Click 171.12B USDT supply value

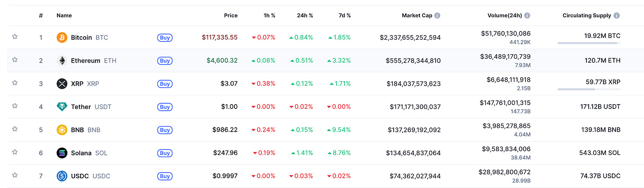600,107
